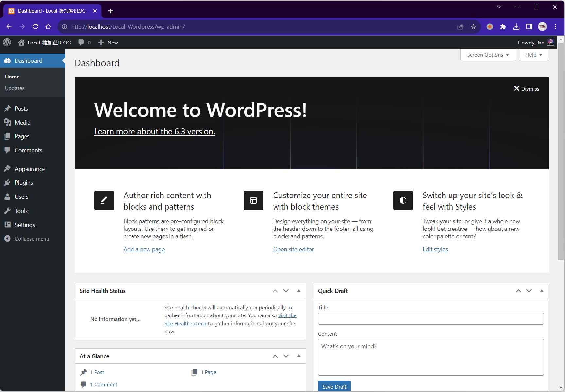Open the browser three-dot menu
The width and height of the screenshot is (565, 392).
point(555,26)
